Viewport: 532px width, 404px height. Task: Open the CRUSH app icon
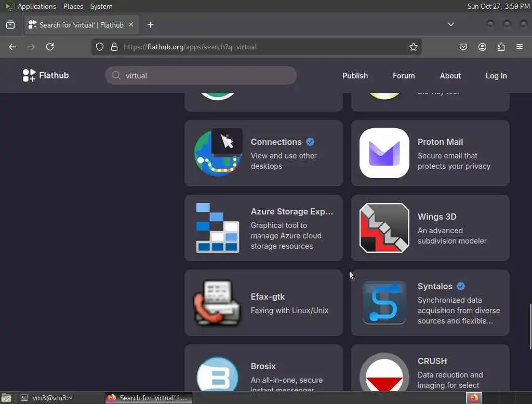tap(384, 372)
